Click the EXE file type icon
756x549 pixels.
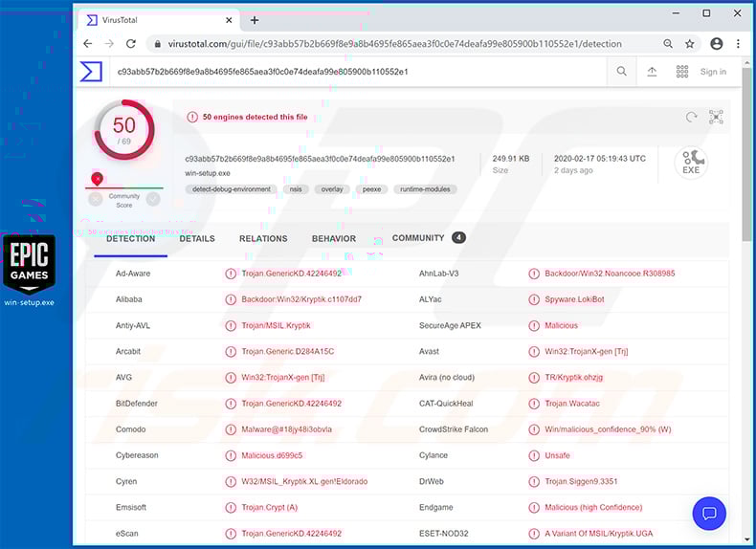(691, 163)
